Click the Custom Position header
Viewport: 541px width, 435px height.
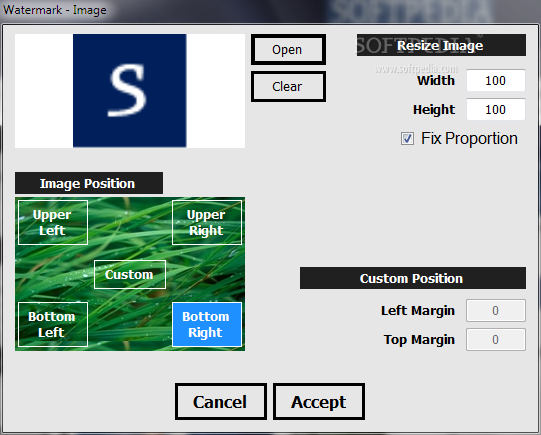click(x=413, y=278)
